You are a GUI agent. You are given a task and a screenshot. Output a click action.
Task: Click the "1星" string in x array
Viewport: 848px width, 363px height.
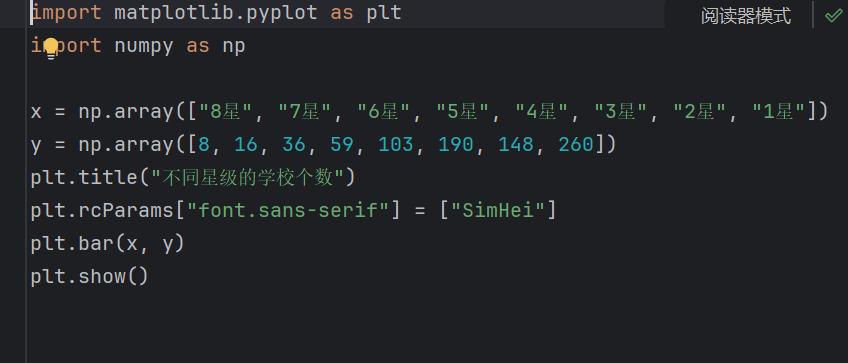(x=779, y=112)
